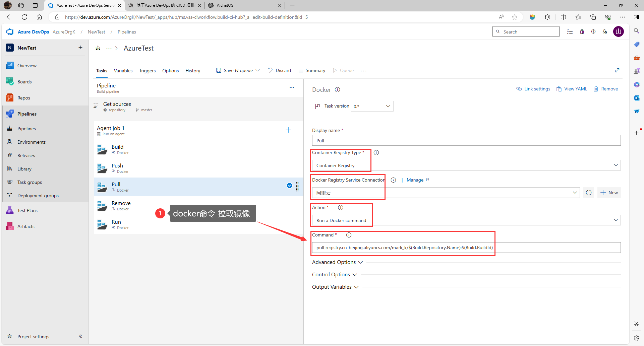Click Summary button
The height and width of the screenshot is (346, 644).
tap(311, 70)
